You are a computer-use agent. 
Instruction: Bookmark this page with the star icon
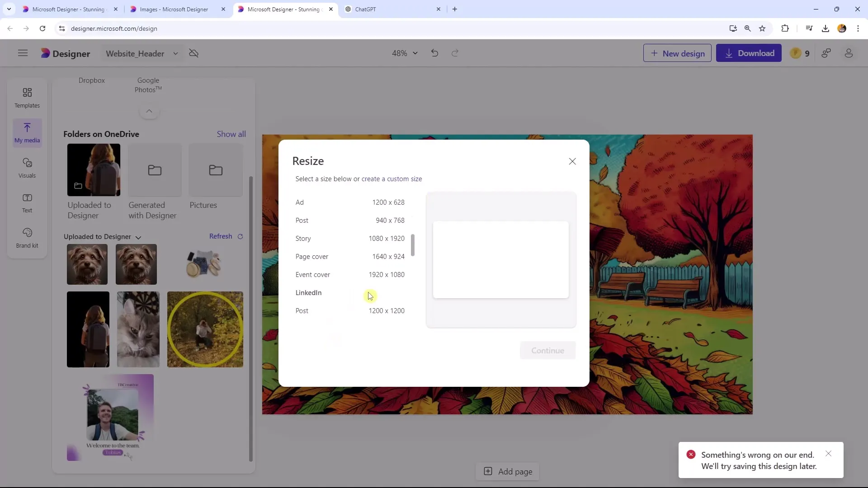tap(762, 28)
